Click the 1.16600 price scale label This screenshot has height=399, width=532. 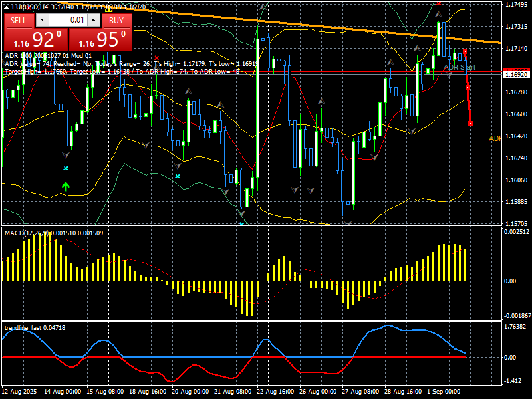(517, 114)
